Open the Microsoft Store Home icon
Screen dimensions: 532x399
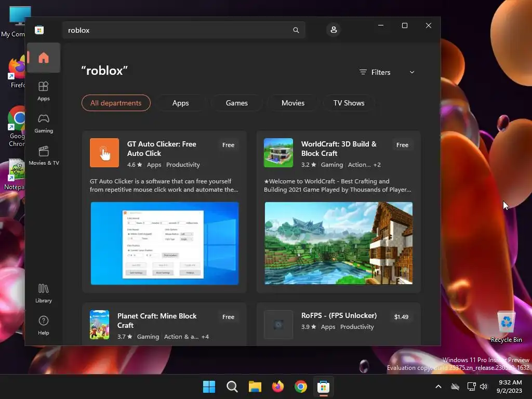(44, 58)
